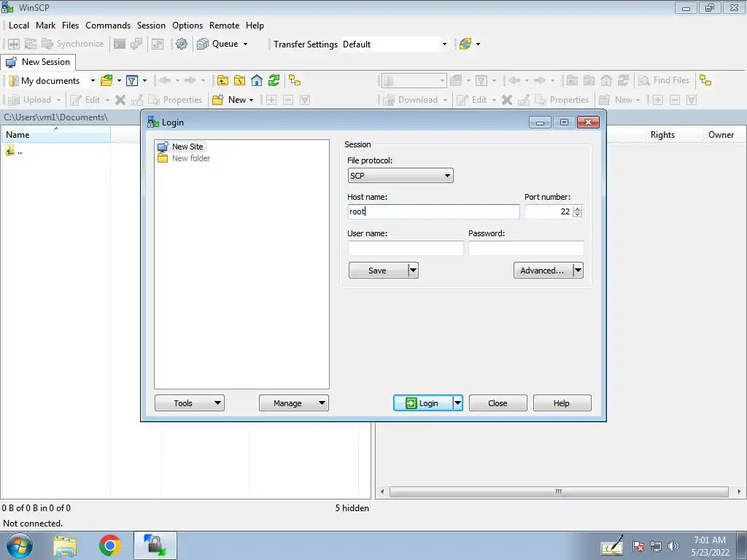The width and height of the screenshot is (747, 560).
Task: Click local Open Directory folder icon
Action: 107,80
